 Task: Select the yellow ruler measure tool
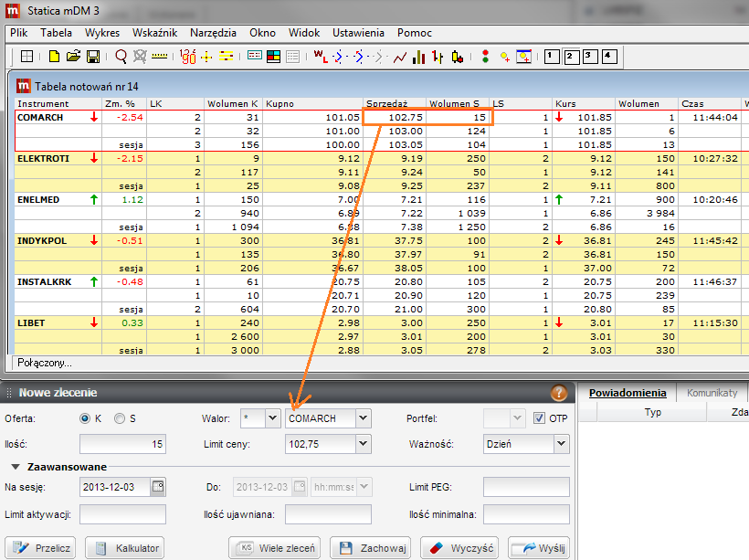[x=159, y=57]
